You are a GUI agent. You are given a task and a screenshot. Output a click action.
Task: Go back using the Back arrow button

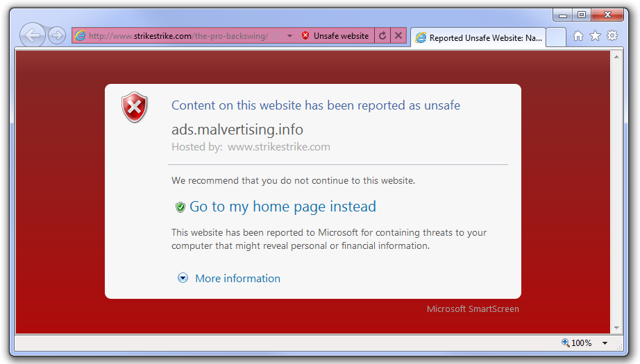coord(32,35)
